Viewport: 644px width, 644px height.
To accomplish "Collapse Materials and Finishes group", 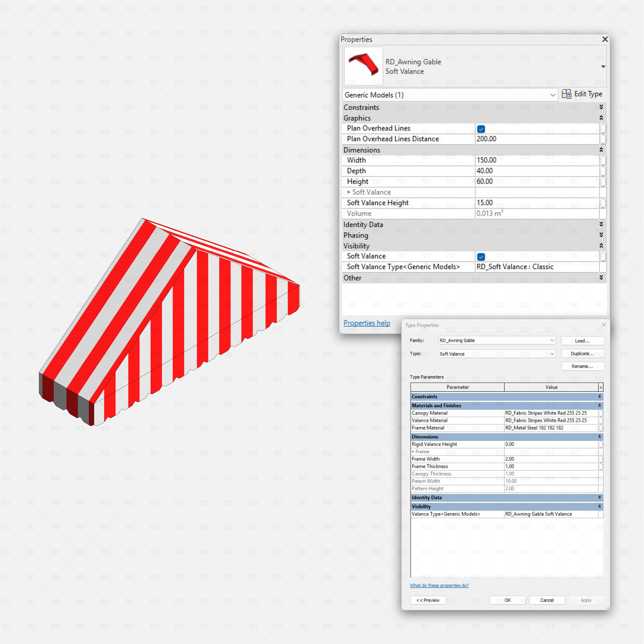I will 599,405.
